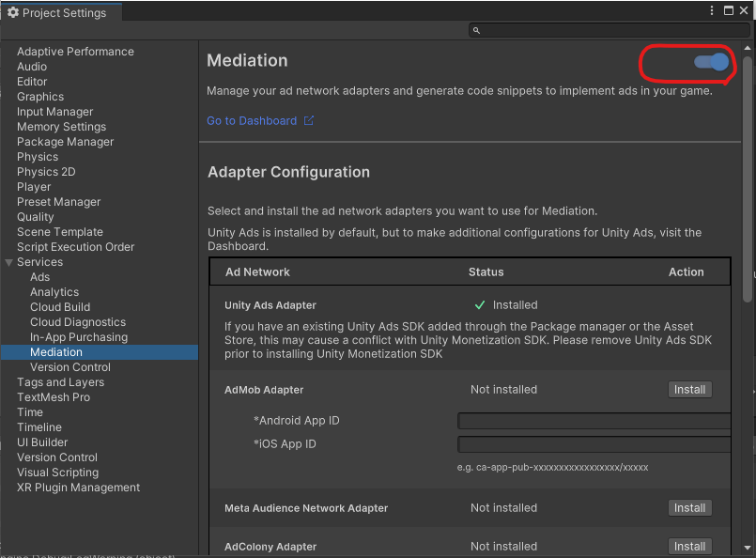Open Version Control under Services
Image resolution: width=756 pixels, height=558 pixels.
70,367
